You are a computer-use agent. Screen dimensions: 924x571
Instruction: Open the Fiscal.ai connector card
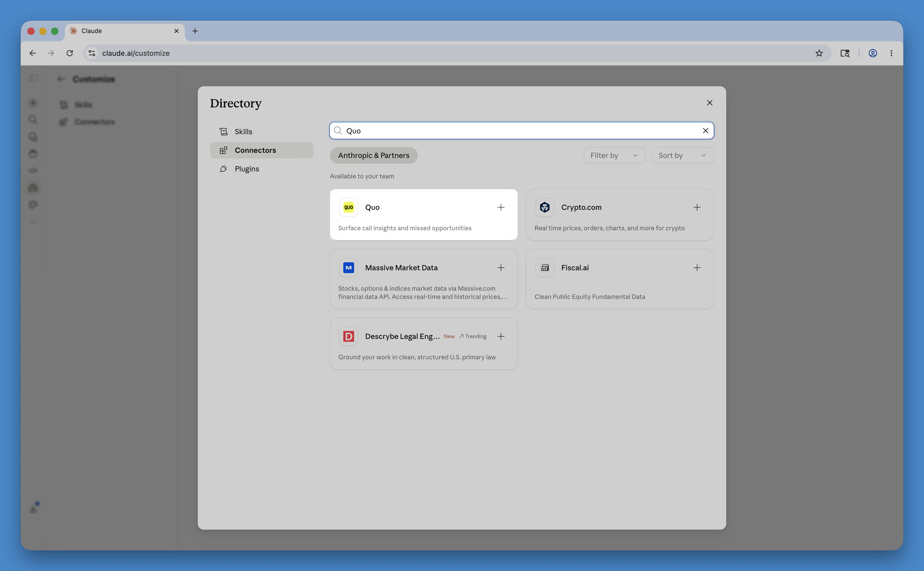point(620,279)
